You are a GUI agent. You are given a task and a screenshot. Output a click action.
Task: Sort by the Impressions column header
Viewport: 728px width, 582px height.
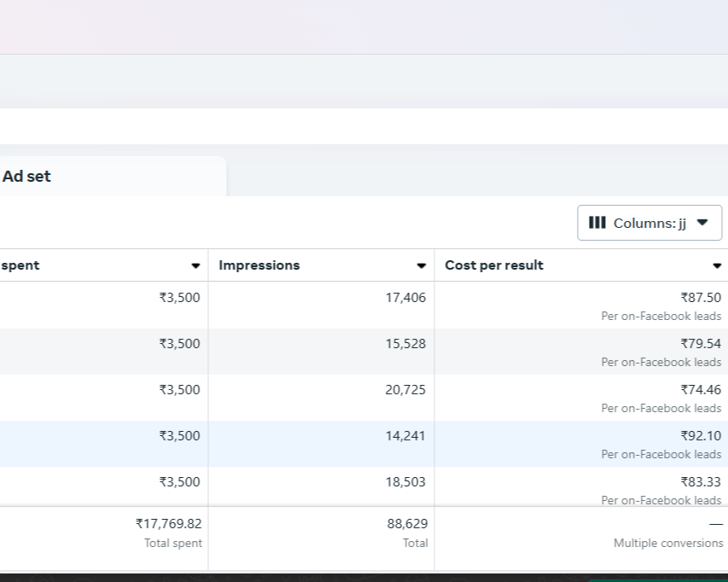(x=259, y=265)
